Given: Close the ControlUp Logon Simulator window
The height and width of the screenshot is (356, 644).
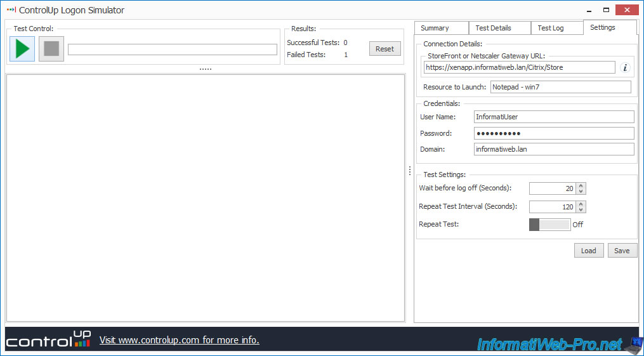Looking at the screenshot, I should pos(627,10).
